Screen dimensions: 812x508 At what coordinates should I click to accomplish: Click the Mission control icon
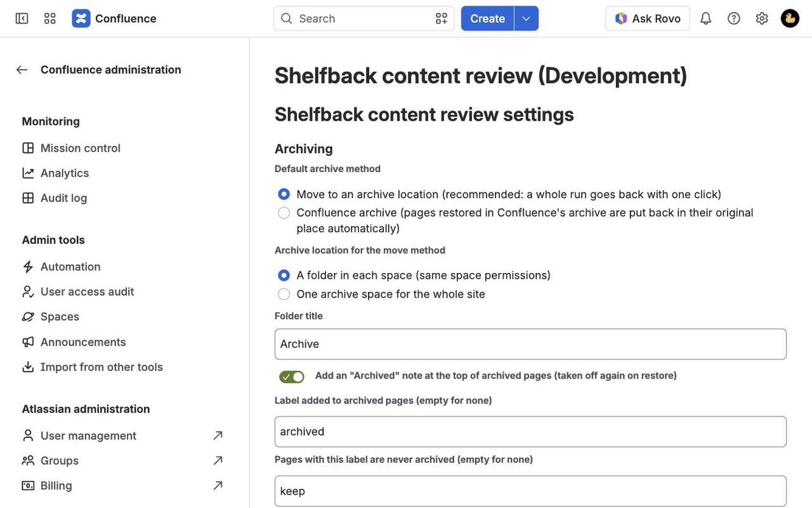[x=28, y=148]
